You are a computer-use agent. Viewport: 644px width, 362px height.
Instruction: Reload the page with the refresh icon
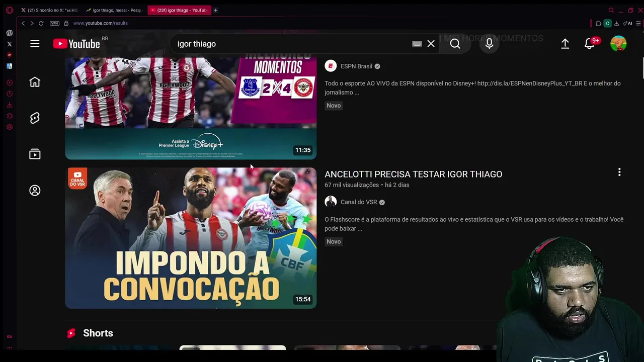(41, 23)
